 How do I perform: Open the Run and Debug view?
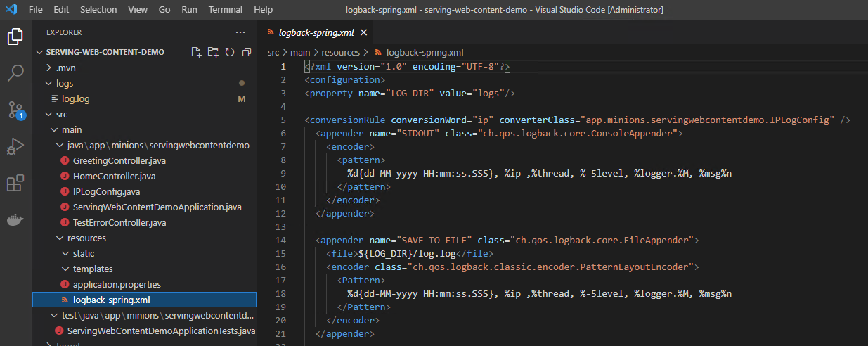click(x=15, y=146)
